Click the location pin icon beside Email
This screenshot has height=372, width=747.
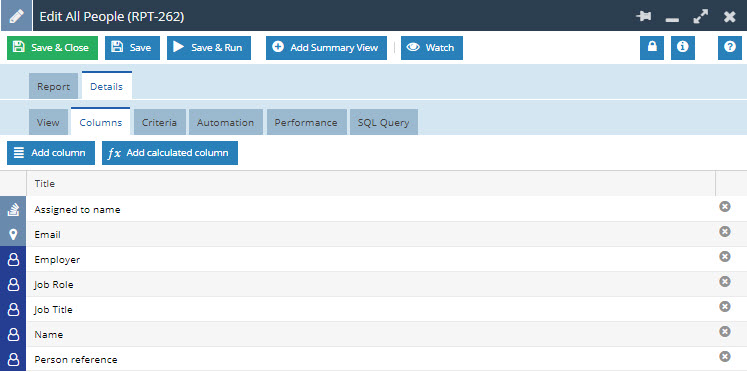point(13,234)
